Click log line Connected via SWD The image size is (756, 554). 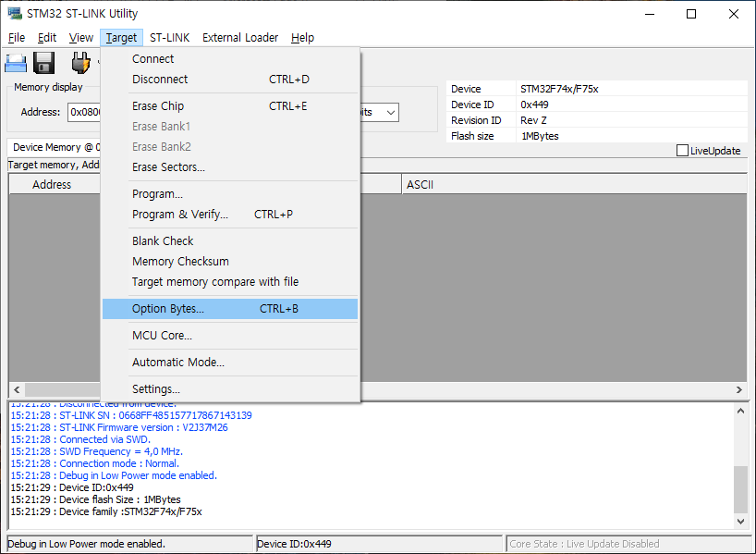80,439
